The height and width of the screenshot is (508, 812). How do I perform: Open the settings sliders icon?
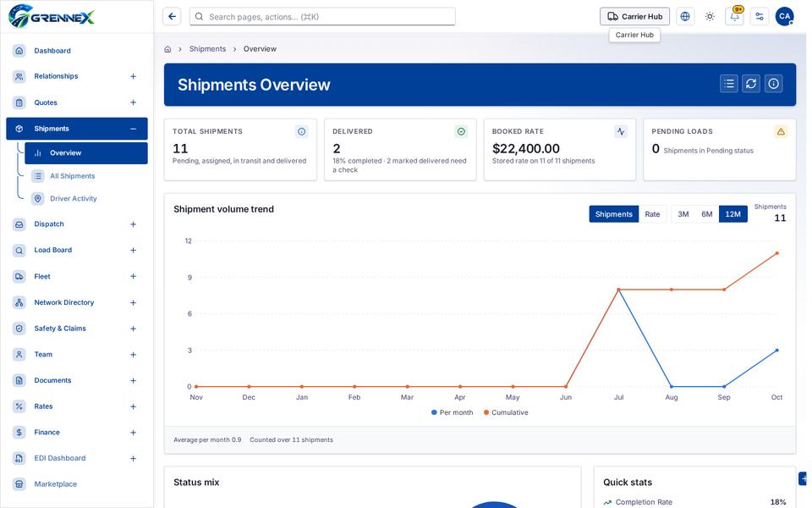(760, 17)
